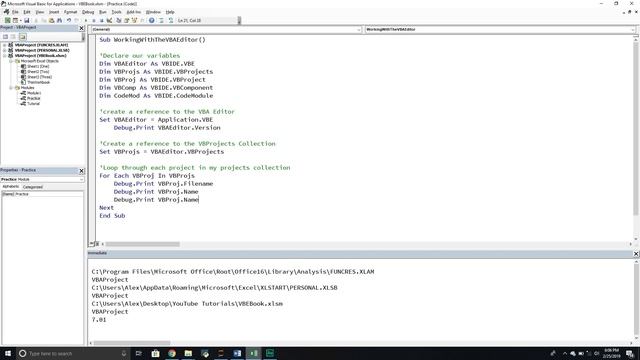Select Tutorial module in project tree

(33, 104)
